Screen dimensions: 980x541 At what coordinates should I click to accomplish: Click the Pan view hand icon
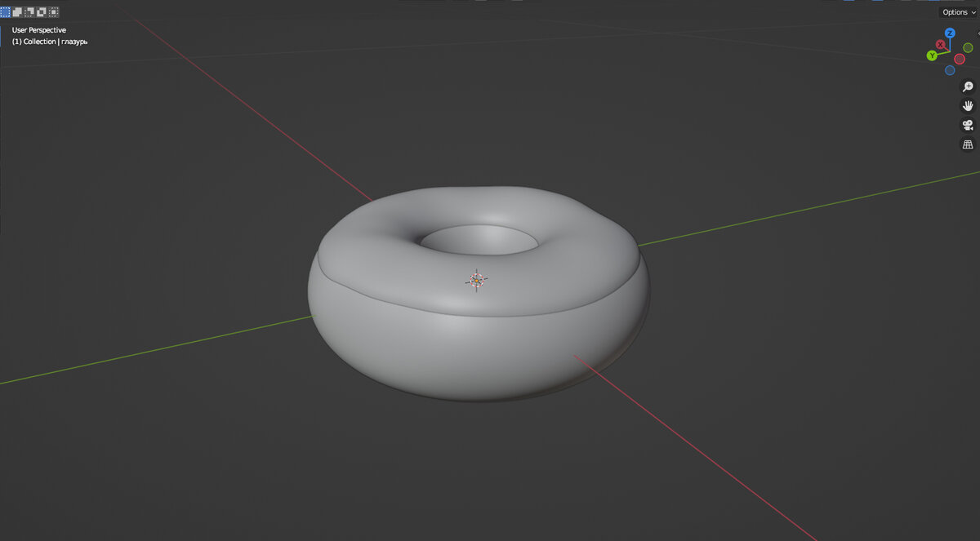point(968,106)
